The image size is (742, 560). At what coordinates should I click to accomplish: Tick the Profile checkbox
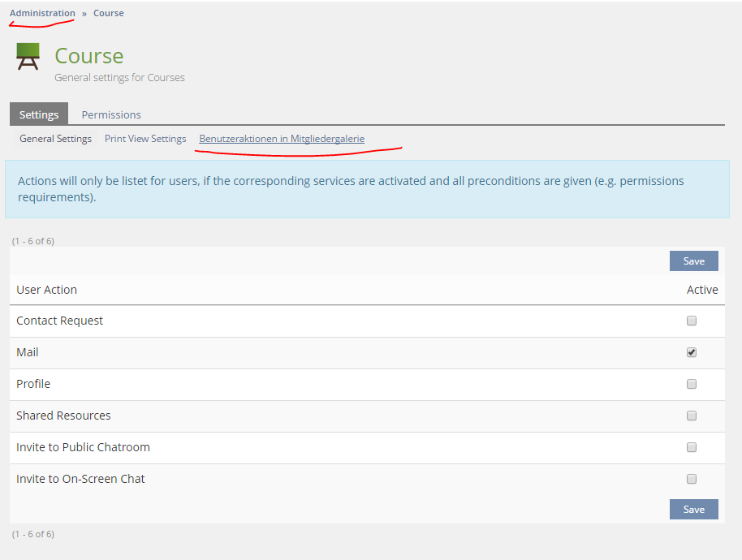[692, 384]
